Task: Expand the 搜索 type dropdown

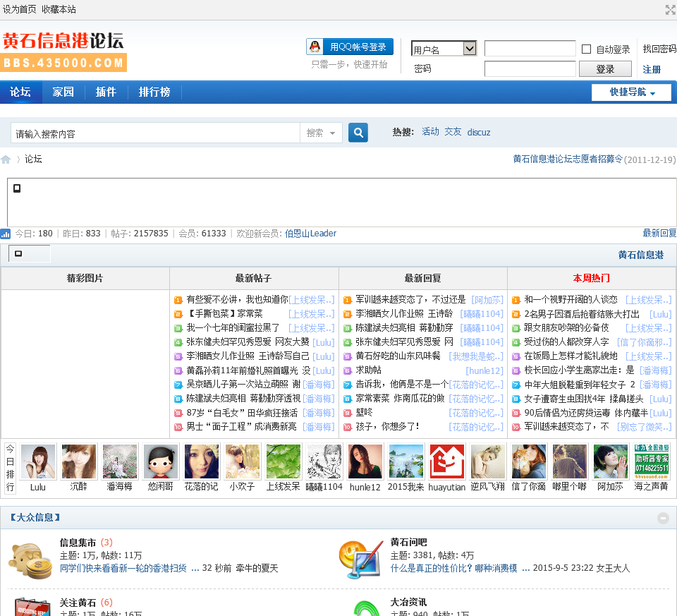Action: [x=321, y=133]
